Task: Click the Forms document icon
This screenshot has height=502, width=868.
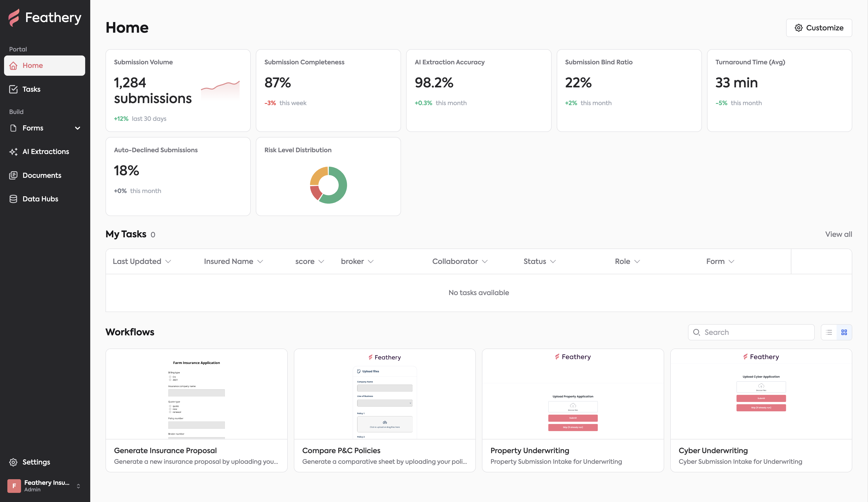Action: coord(13,128)
